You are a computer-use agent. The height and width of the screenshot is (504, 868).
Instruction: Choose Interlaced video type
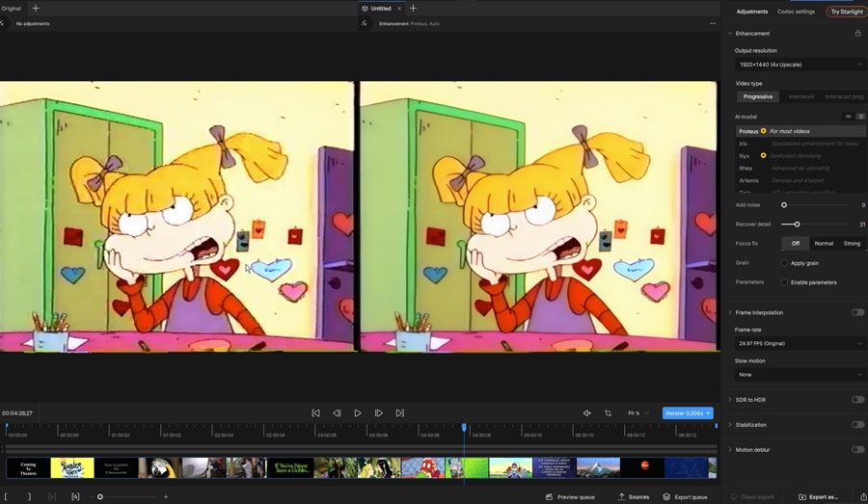point(801,96)
